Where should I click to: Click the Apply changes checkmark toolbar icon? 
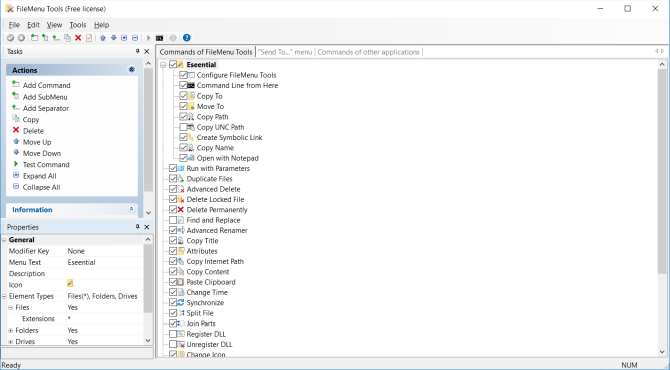(x=10, y=38)
